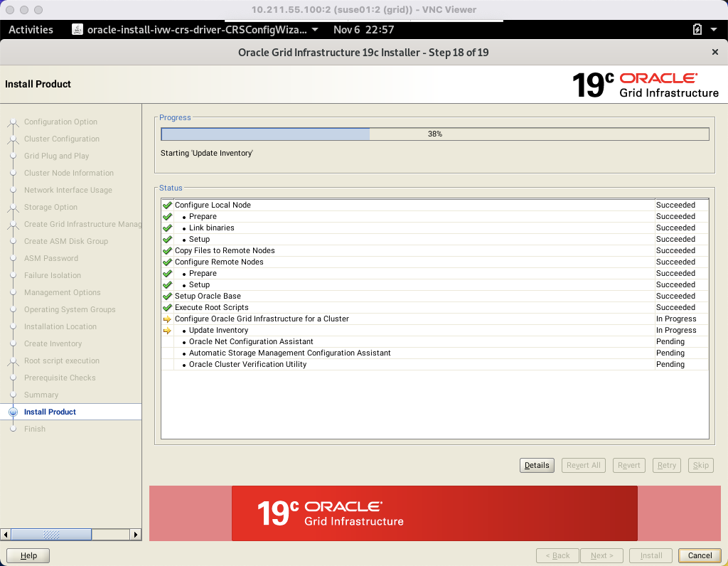This screenshot has height=566, width=728.
Task: Click the green checkmark beside Copy Files to Remote Nodes
Action: point(167,250)
